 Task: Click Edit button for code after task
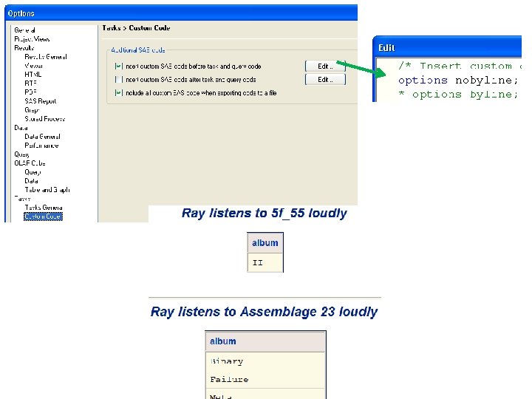(325, 79)
